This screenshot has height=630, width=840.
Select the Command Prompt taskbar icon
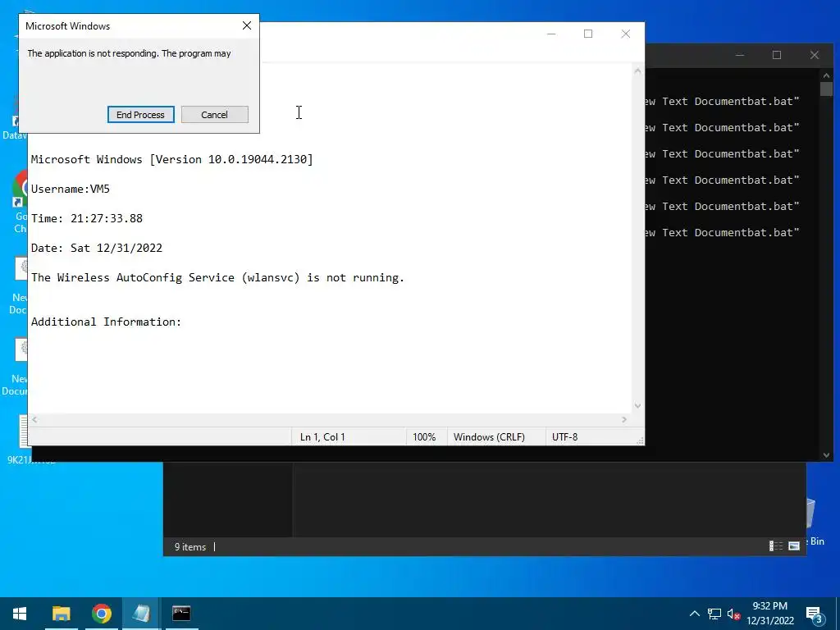pyautogui.click(x=181, y=614)
